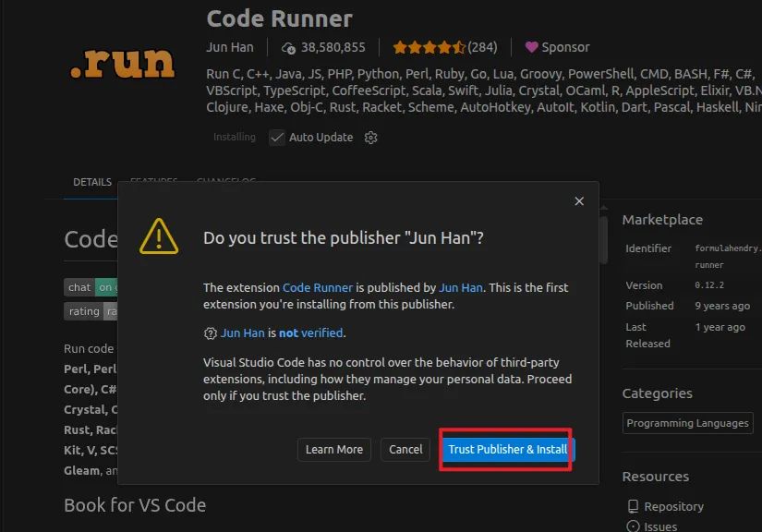Open the Repository resource link
This screenshot has height=532, width=762.
[x=673, y=507]
